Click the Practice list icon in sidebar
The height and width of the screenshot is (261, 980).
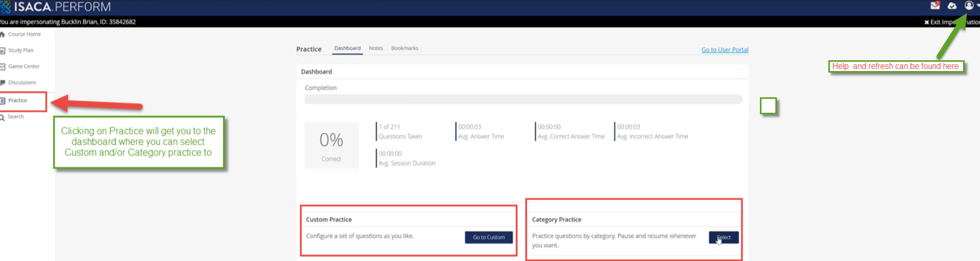[x=3, y=101]
